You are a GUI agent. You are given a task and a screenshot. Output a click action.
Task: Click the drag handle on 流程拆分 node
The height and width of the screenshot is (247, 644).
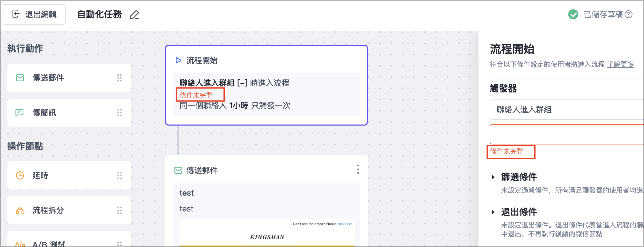point(119,210)
